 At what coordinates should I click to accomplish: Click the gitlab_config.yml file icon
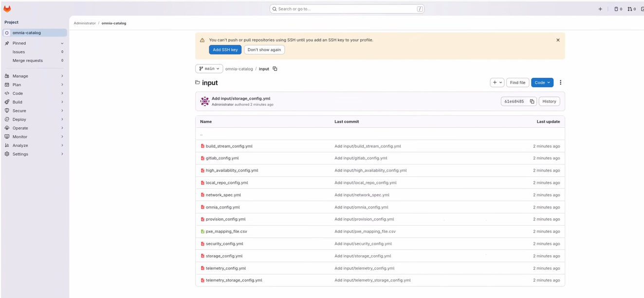coord(202,158)
